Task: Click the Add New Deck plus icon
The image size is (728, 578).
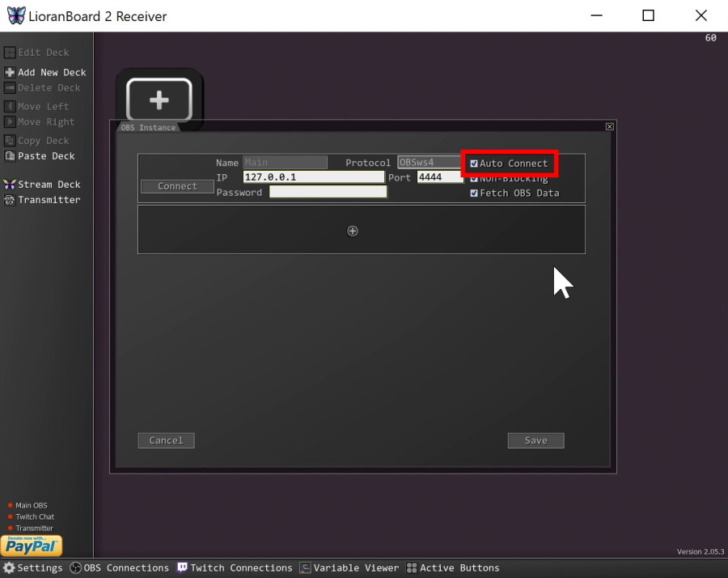Action: click(x=8, y=72)
